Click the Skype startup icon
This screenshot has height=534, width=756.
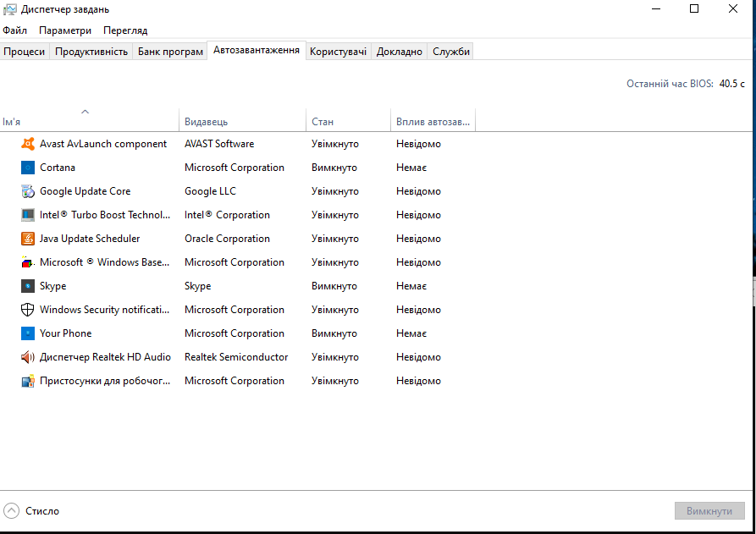pyautogui.click(x=28, y=286)
